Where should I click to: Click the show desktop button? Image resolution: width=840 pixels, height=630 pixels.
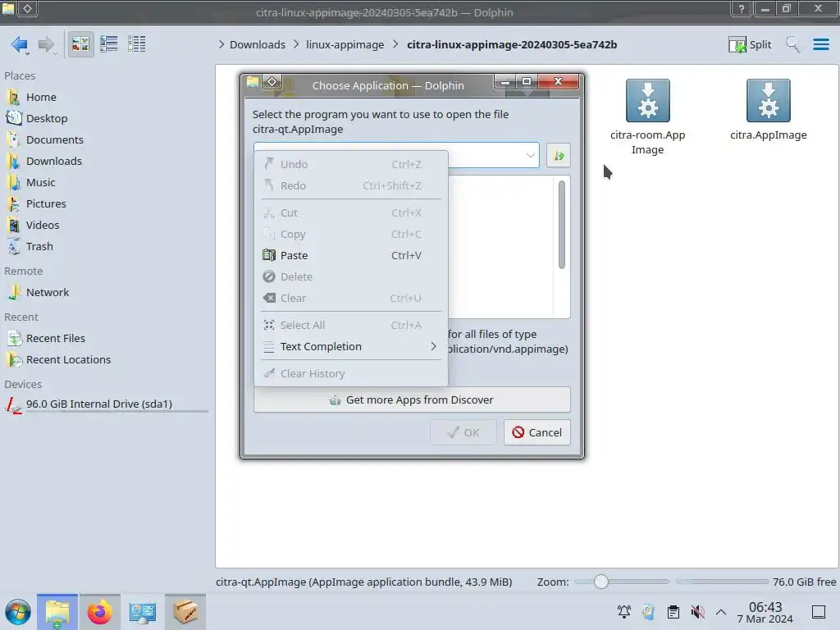[x=819, y=612]
